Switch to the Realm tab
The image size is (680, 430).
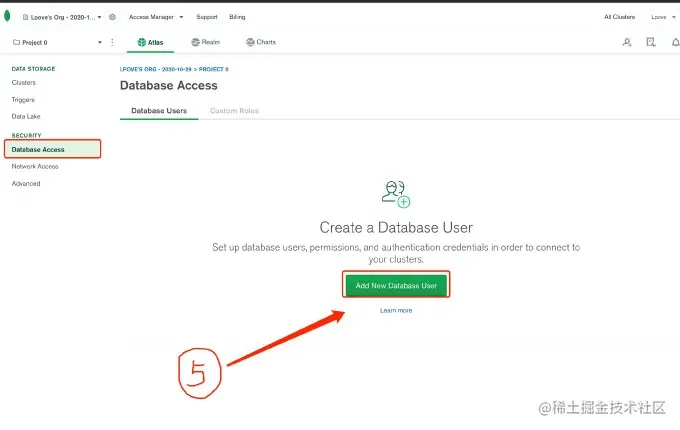206,42
